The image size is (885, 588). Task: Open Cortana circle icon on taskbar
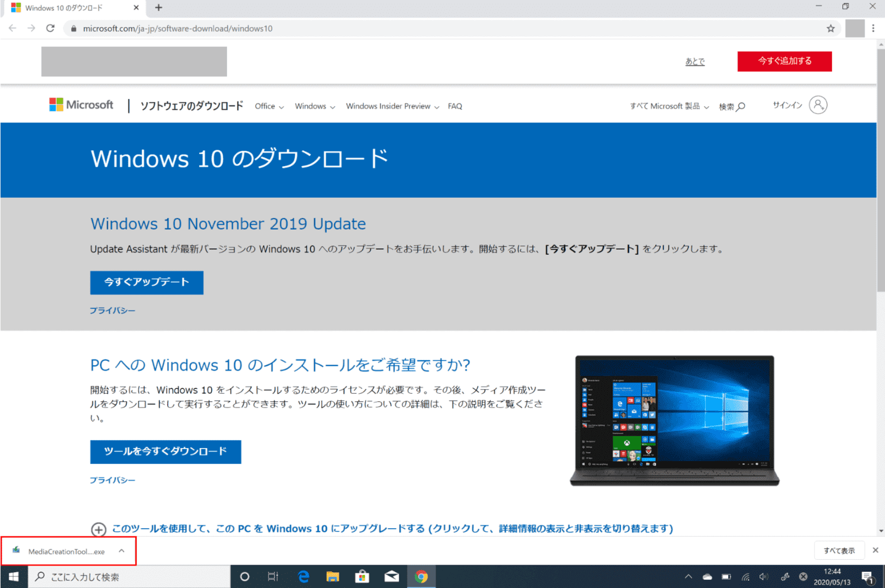(x=245, y=577)
